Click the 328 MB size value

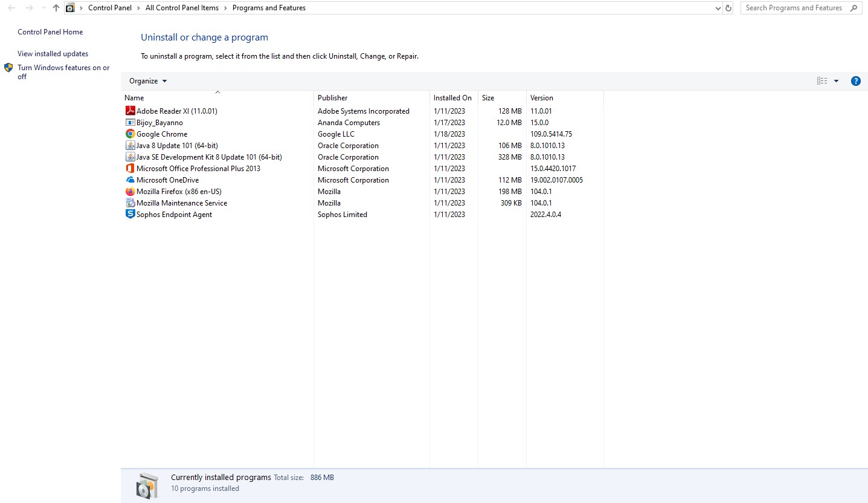click(x=510, y=157)
